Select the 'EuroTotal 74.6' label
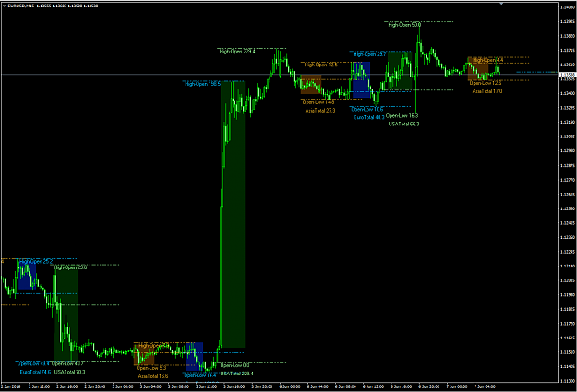The height and width of the screenshot is (392, 577). click(x=35, y=372)
